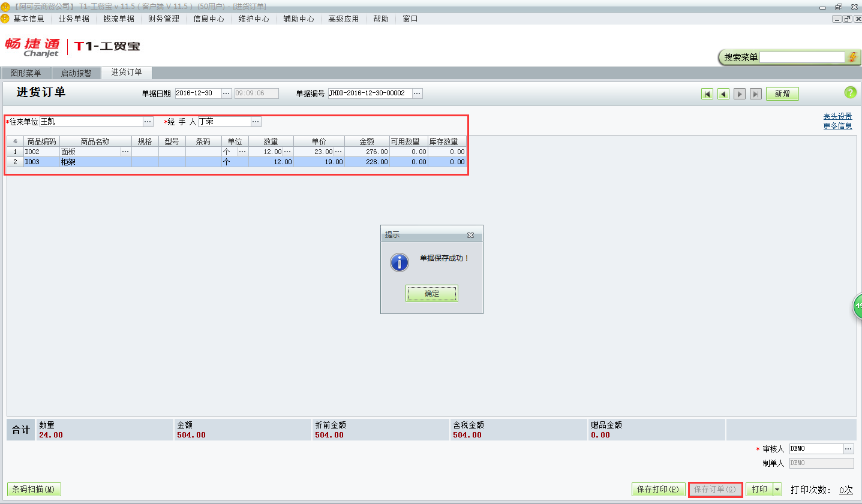The height and width of the screenshot is (504, 862).
Task: Open lookup for 面板 commodity name
Action: (x=125, y=152)
